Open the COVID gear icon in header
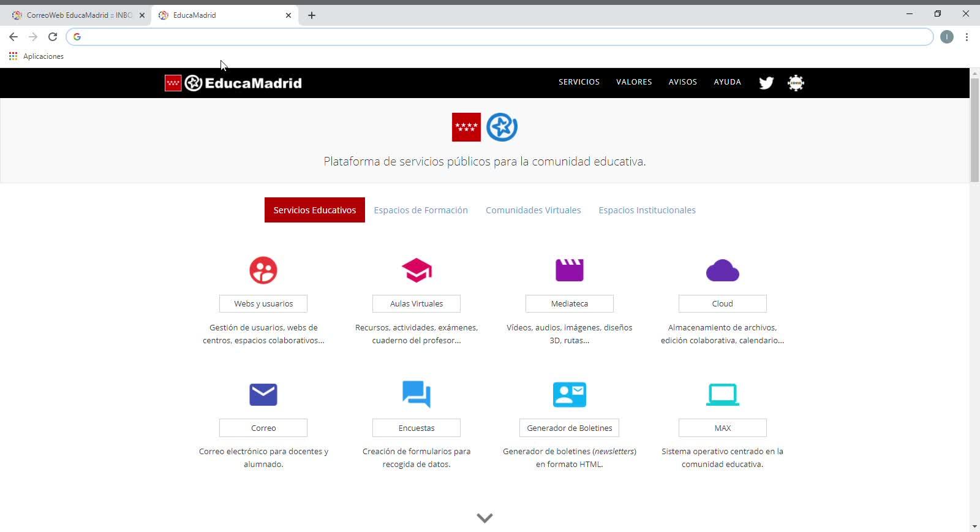This screenshot has width=980, height=532. (x=796, y=83)
